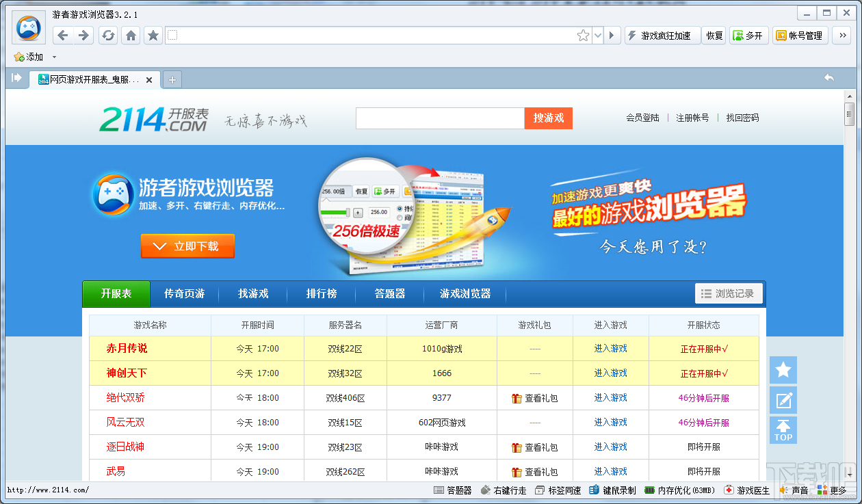The image size is (862, 504).
Task: Click the 搜游戏 search button
Action: [x=549, y=118]
